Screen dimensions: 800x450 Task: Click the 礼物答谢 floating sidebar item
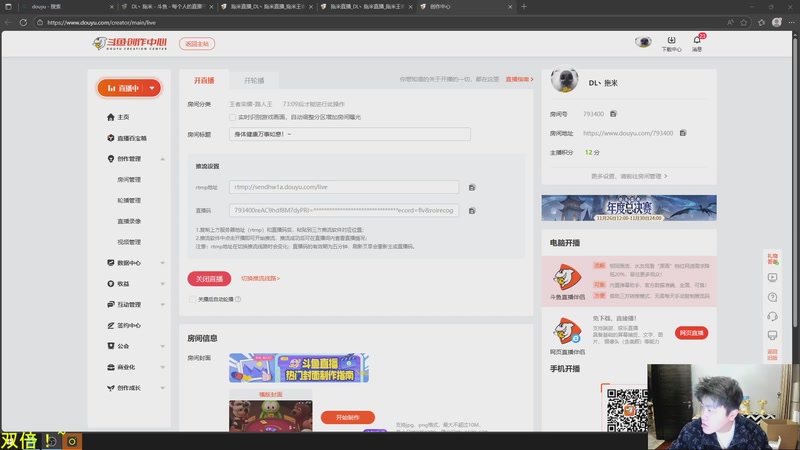772,259
